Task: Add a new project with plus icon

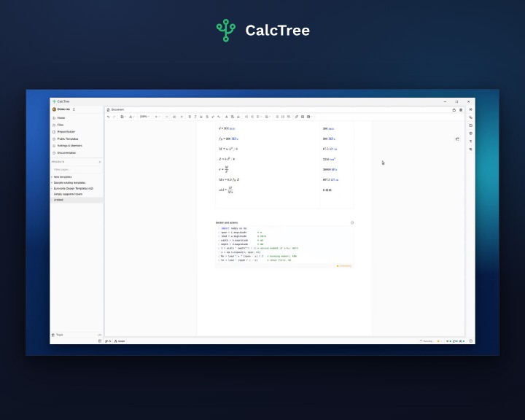Action: click(x=99, y=162)
